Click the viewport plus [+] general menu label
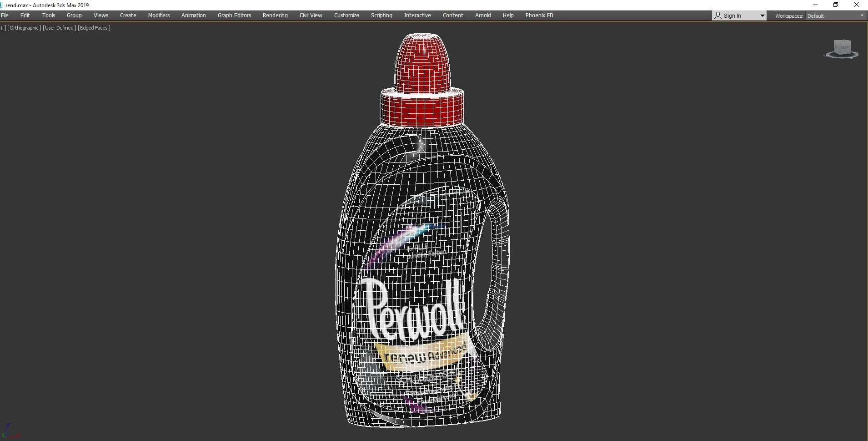Viewport: 868px width, 441px height. click(x=3, y=28)
